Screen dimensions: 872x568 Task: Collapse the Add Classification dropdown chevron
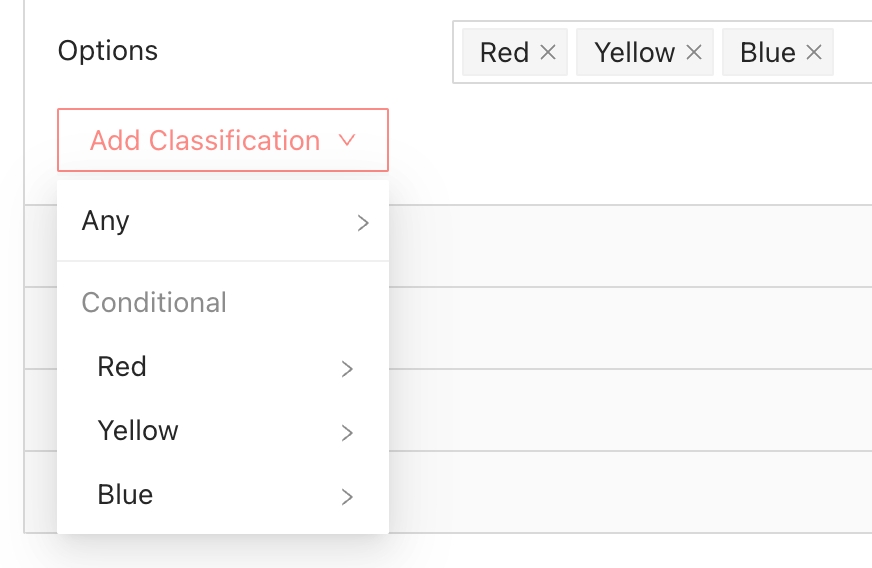click(347, 140)
